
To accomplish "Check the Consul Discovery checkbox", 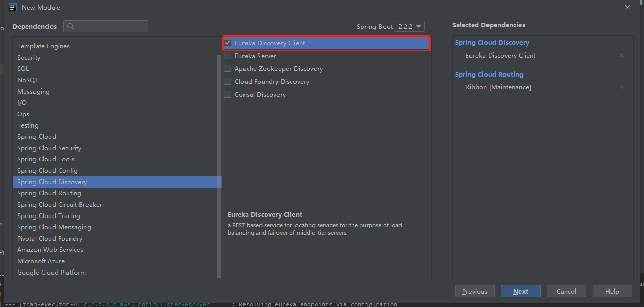I will point(228,94).
